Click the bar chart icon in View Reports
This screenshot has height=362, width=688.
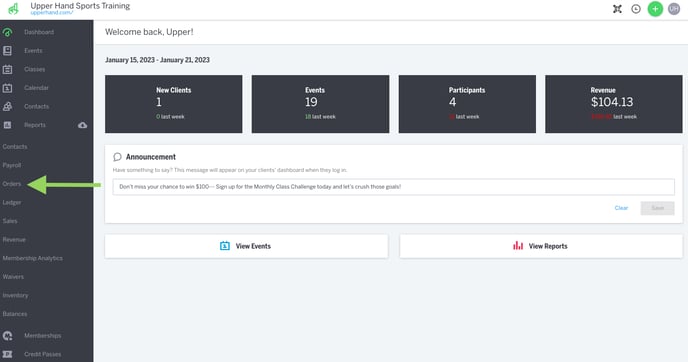pos(518,246)
